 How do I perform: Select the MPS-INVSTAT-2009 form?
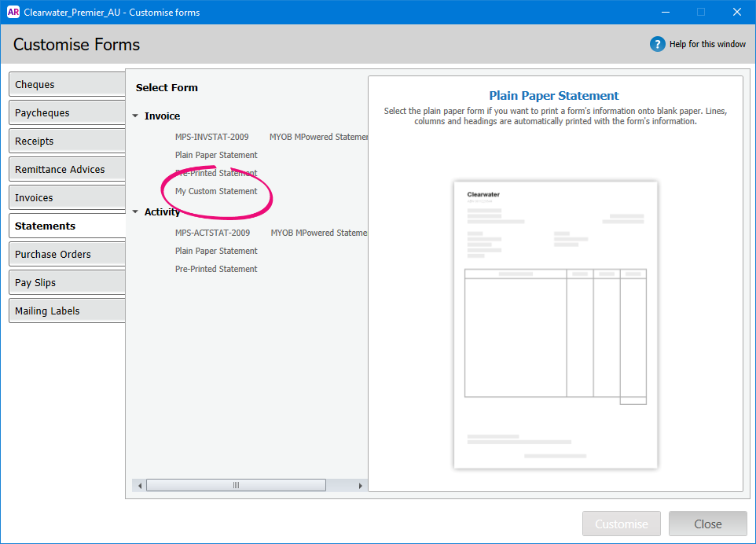[x=212, y=137]
